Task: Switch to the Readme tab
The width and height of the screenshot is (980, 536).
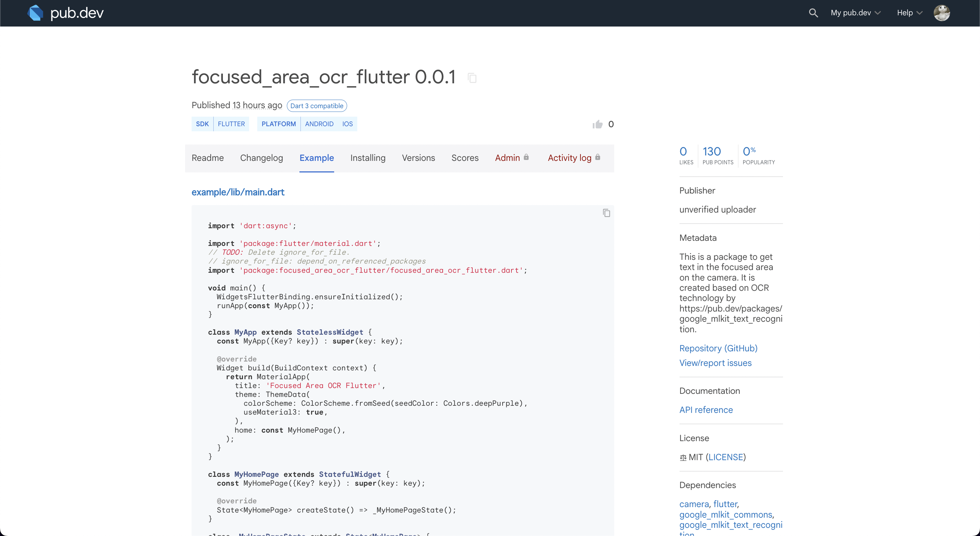Action: 208,158
